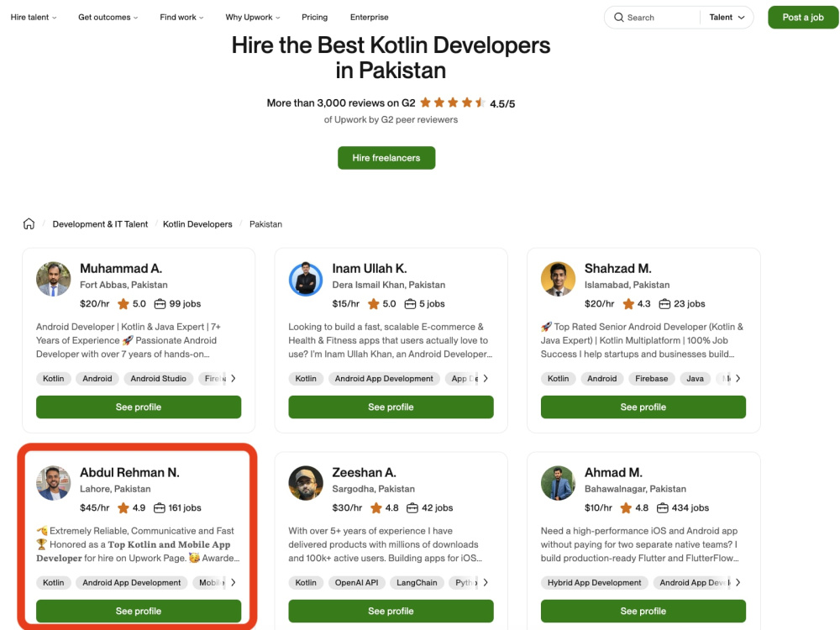Open Inam Ullah K.'s profile photo
This screenshot has height=630, width=840.
306,279
